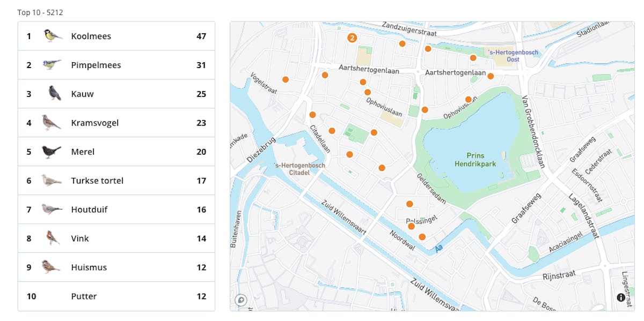Screen dimensions: 644x321
Task: Click the orange marker near Vogelstraat
Action: click(286, 79)
